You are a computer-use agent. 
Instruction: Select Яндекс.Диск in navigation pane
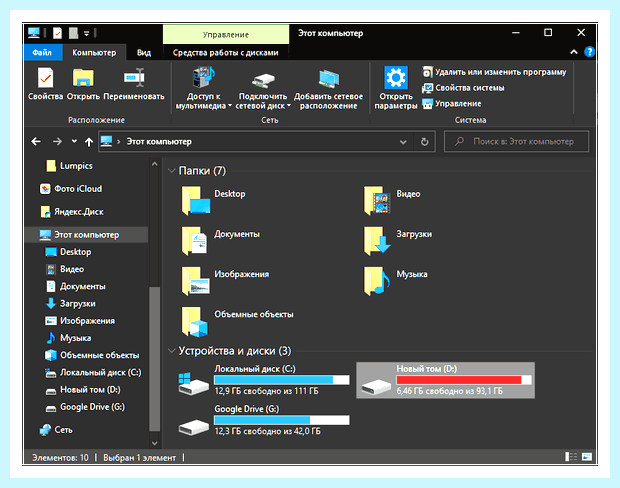72,212
